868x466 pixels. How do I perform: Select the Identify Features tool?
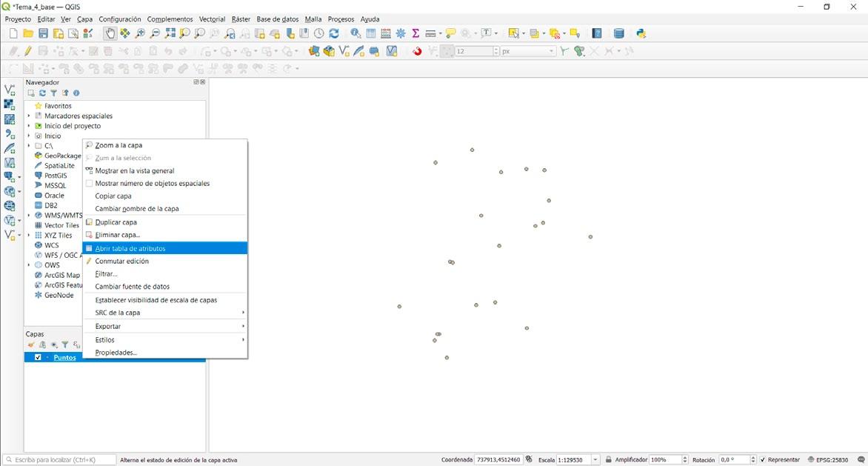[355, 34]
